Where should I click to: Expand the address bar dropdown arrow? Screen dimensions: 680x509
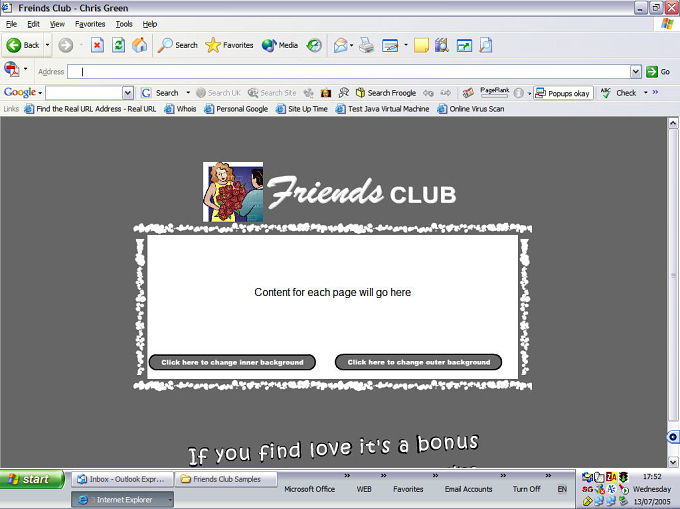pos(635,72)
